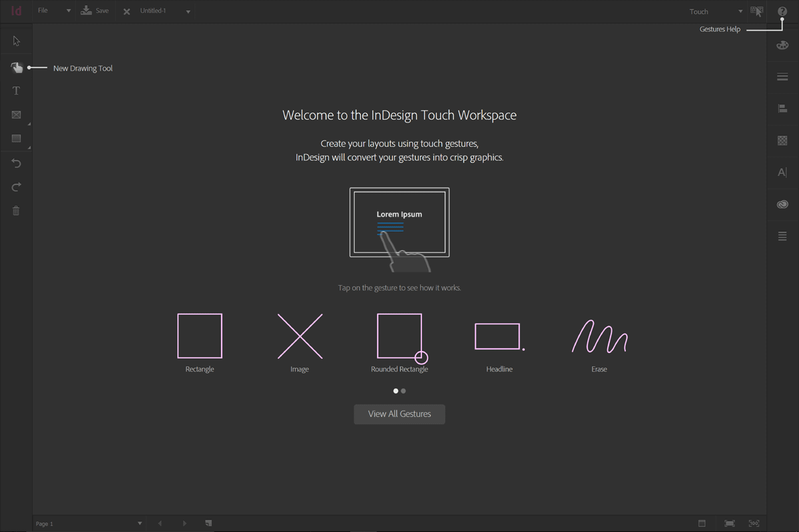
Task: Open the Page 1 dropdown
Action: click(89, 523)
